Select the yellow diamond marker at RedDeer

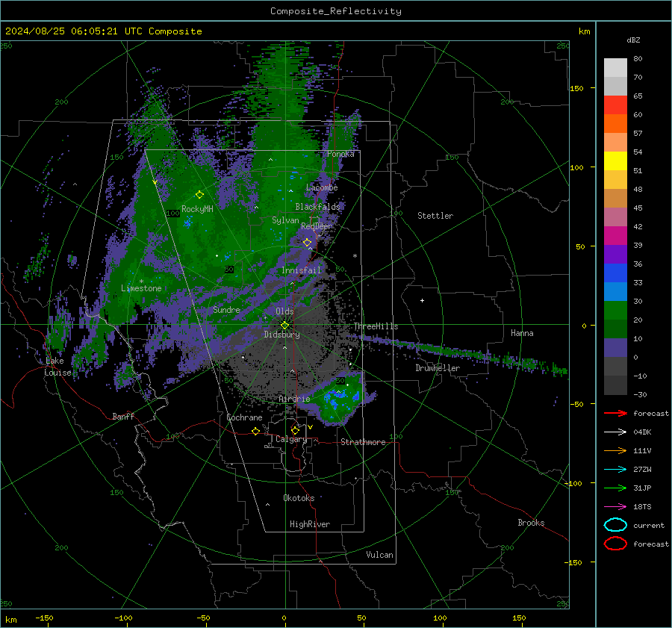tap(308, 243)
